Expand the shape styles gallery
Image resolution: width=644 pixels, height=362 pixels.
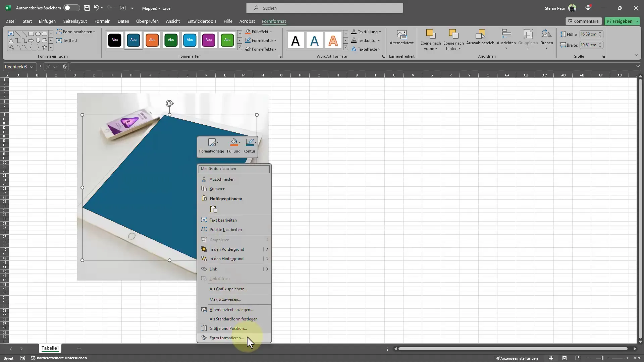click(239, 47)
